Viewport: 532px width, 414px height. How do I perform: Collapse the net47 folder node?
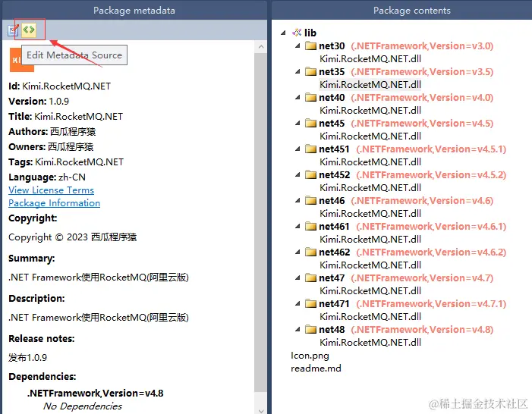click(297, 278)
